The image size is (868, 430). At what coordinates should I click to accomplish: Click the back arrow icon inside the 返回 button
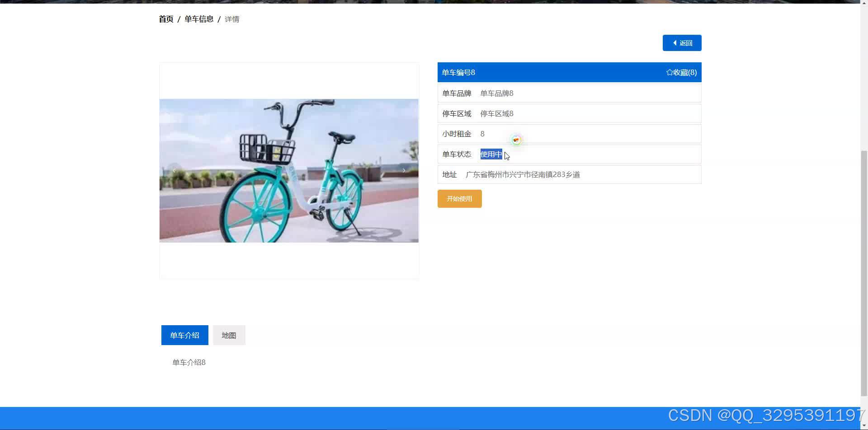[x=674, y=42]
